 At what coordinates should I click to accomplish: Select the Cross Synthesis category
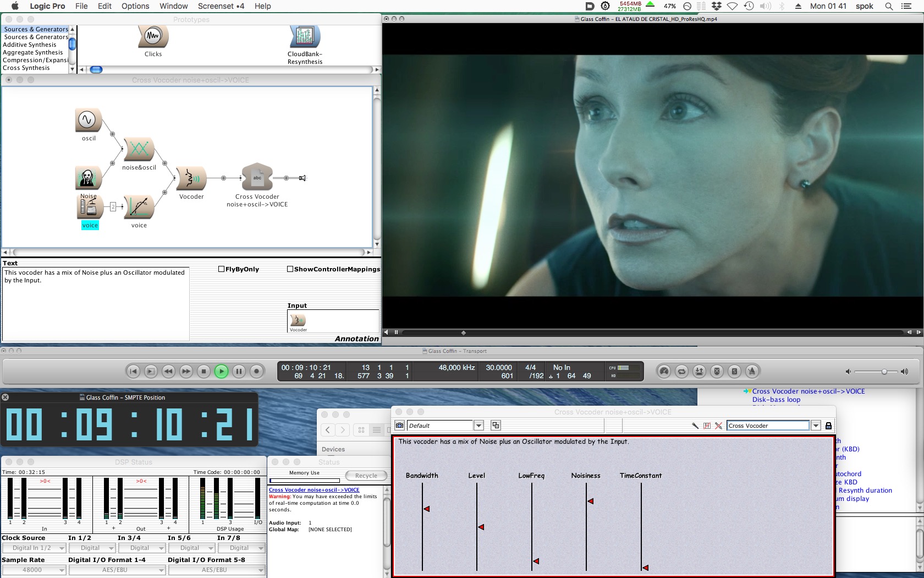(26, 68)
